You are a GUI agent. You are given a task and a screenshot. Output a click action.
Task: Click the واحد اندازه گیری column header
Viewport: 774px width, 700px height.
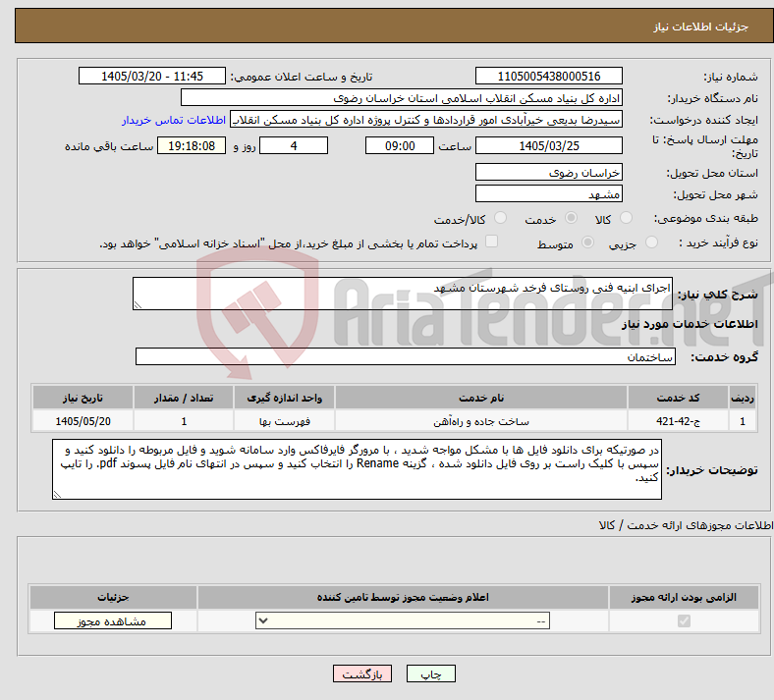click(x=284, y=398)
